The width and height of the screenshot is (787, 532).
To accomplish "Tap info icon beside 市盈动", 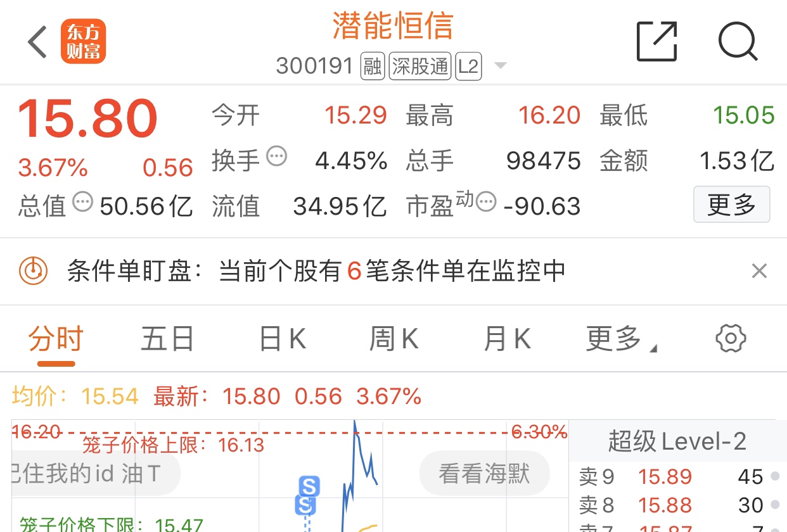I will (486, 203).
